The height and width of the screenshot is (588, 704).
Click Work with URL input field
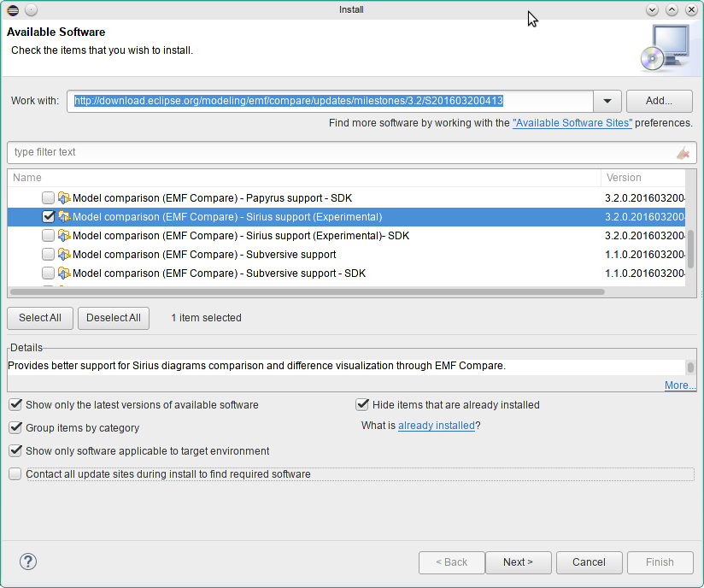(330, 101)
